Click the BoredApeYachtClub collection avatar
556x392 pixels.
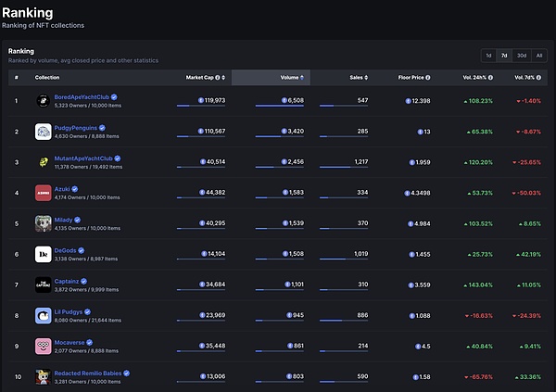pos(43,100)
